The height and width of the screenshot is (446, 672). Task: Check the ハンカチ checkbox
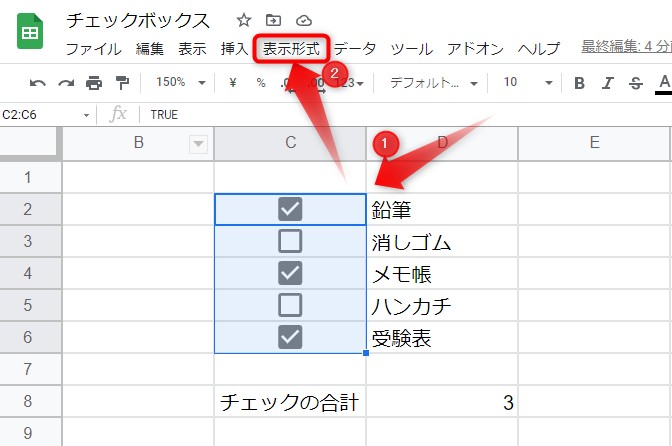[290, 305]
